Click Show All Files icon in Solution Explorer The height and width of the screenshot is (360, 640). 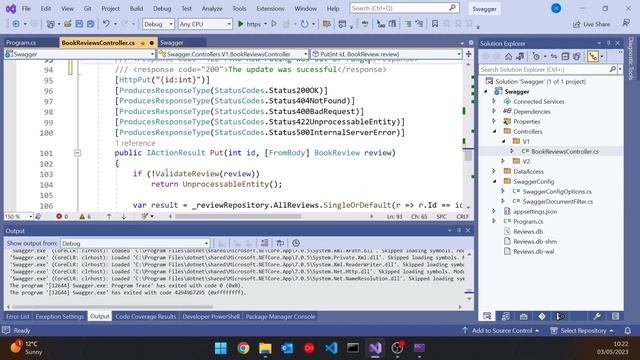[576, 56]
